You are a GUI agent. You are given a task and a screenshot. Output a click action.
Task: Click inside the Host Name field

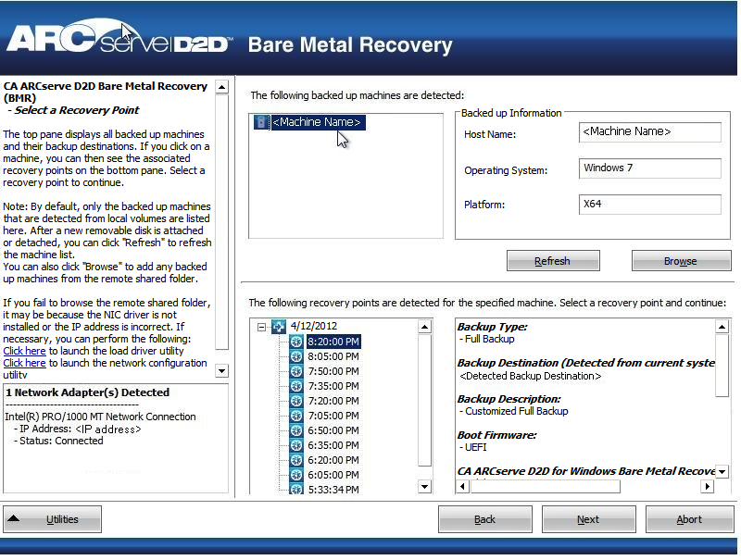(649, 131)
